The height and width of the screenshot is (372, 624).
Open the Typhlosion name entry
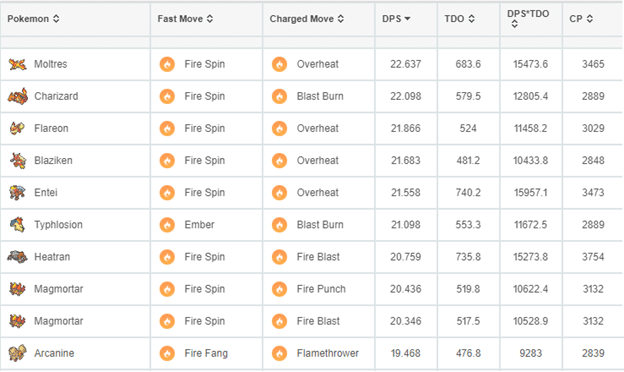point(58,225)
